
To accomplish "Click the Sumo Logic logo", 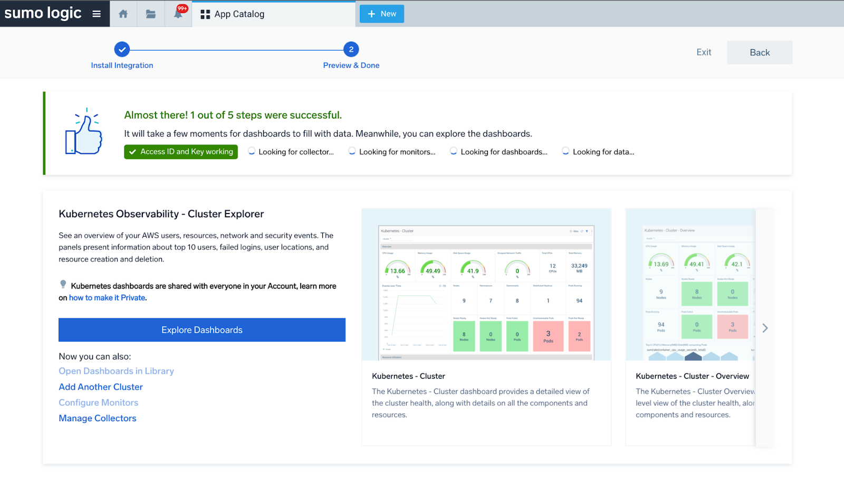I will pyautogui.click(x=43, y=13).
